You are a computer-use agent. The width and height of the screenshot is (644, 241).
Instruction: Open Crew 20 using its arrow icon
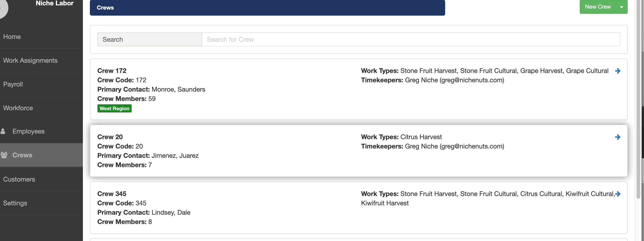click(618, 137)
